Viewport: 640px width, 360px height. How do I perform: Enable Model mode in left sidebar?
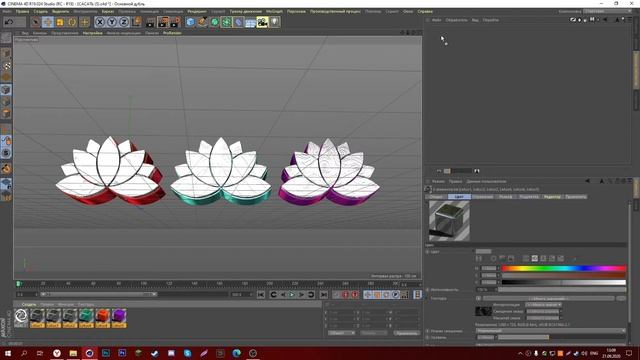click(6, 53)
